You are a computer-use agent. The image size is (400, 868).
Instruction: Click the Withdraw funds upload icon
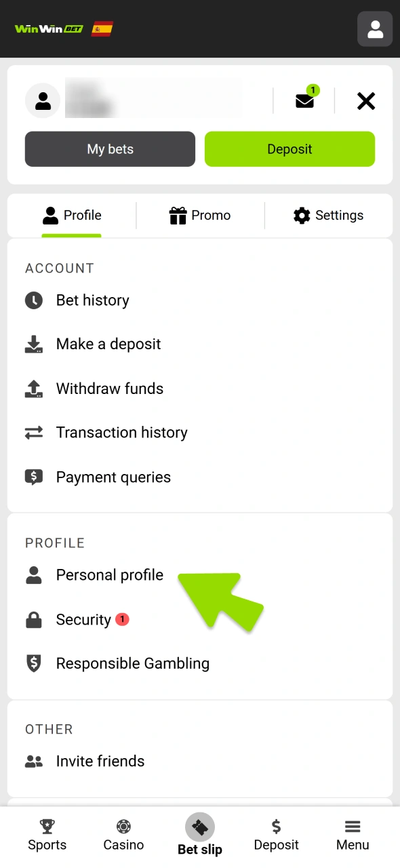tap(34, 389)
